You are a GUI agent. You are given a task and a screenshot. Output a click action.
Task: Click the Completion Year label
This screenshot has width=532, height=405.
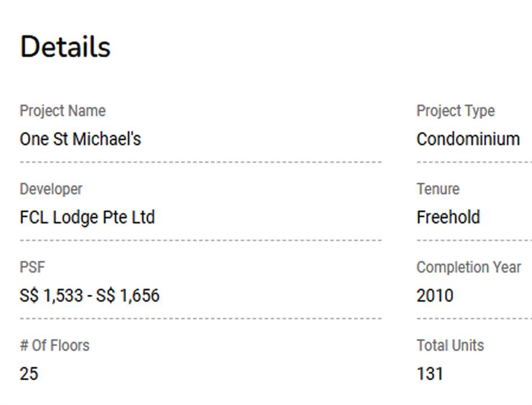point(469,267)
